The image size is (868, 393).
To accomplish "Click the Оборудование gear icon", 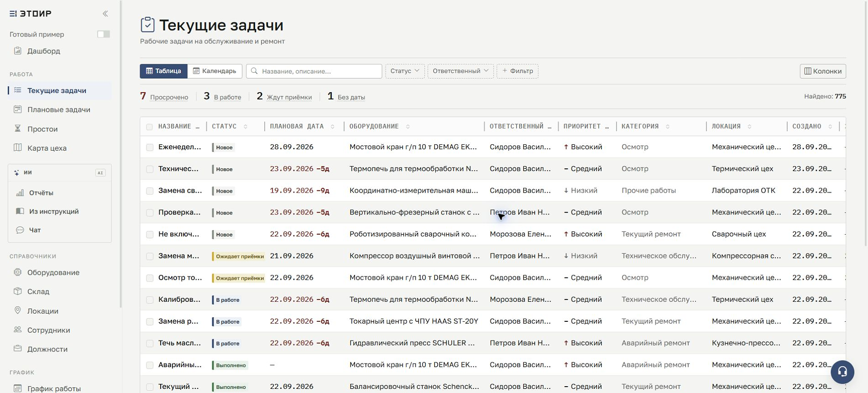I will pos(17,272).
